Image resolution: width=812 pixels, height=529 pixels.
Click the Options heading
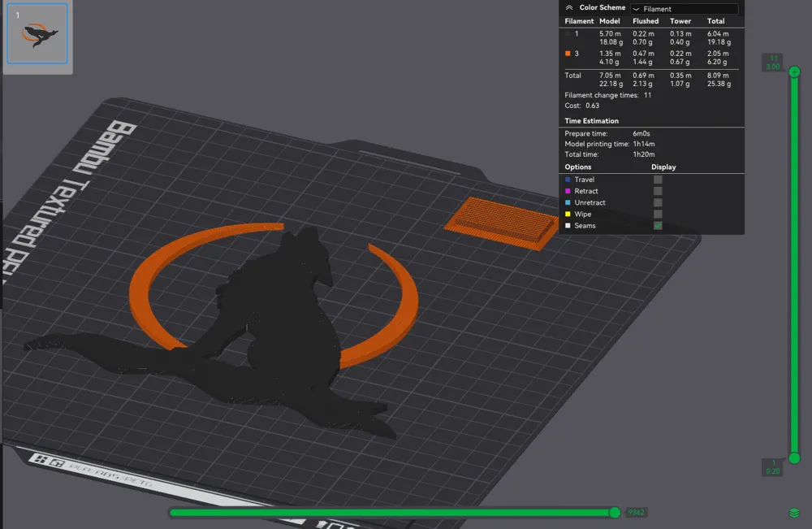(578, 167)
